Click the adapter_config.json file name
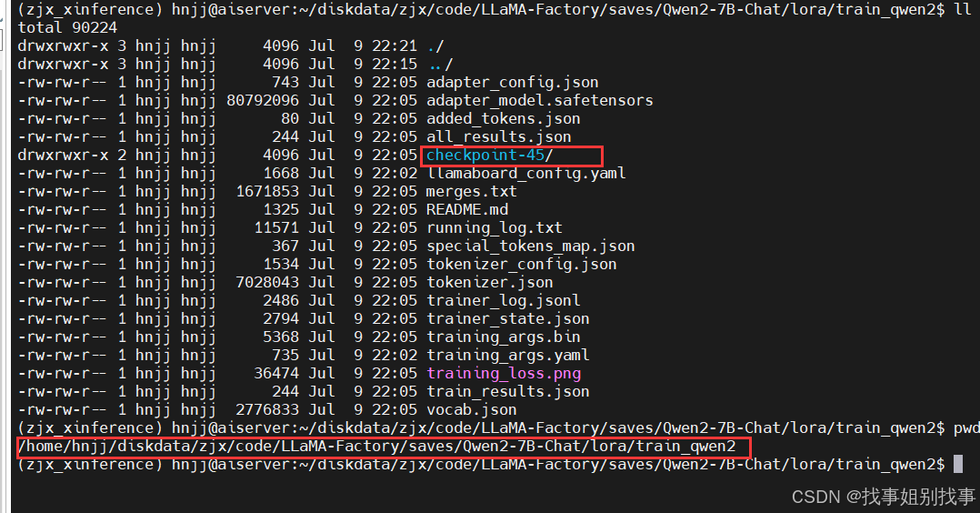Screen dimensions: 980x513 pyautogui.click(x=513, y=83)
